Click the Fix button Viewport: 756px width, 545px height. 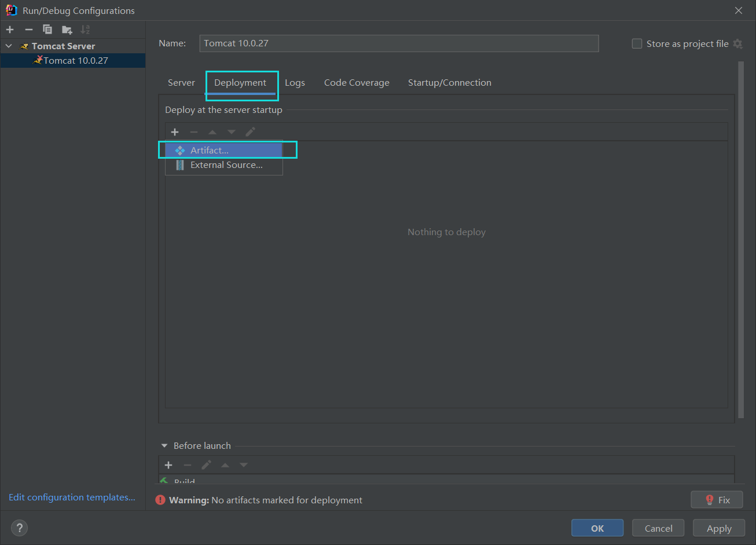(x=717, y=500)
